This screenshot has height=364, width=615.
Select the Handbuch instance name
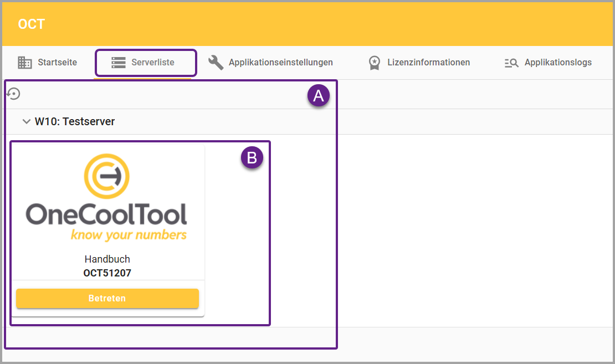click(x=107, y=259)
